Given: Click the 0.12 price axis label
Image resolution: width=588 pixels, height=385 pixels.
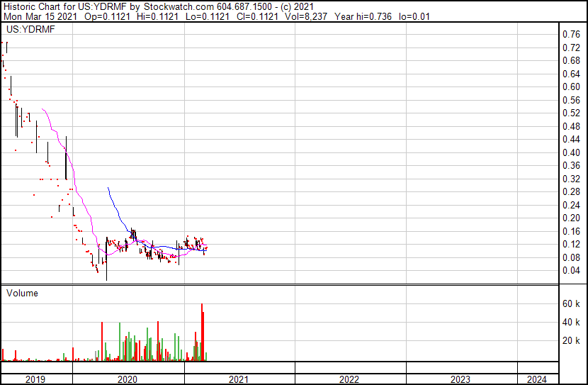Looking at the screenshot, I should pyautogui.click(x=570, y=244).
